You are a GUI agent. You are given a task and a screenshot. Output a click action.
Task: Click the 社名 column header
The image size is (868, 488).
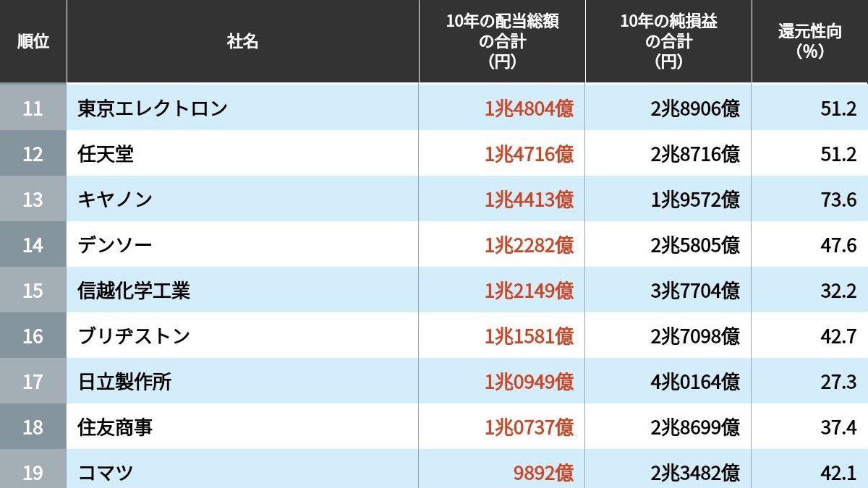tap(242, 41)
